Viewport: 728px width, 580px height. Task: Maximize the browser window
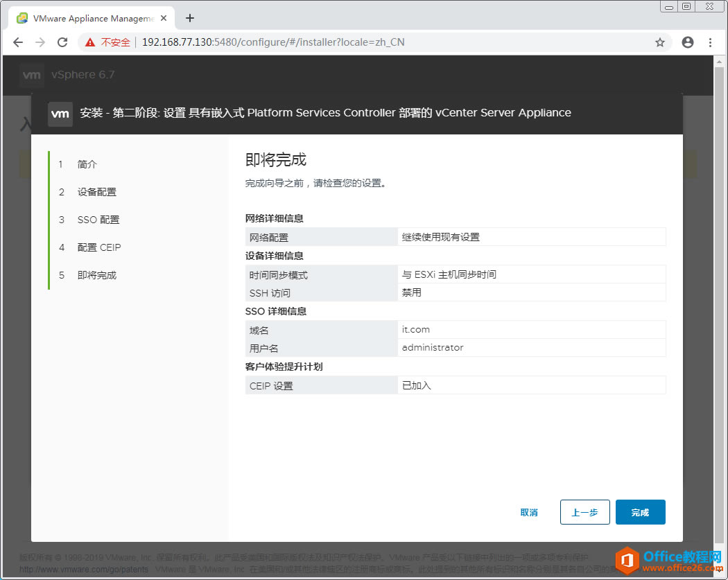(x=686, y=6)
